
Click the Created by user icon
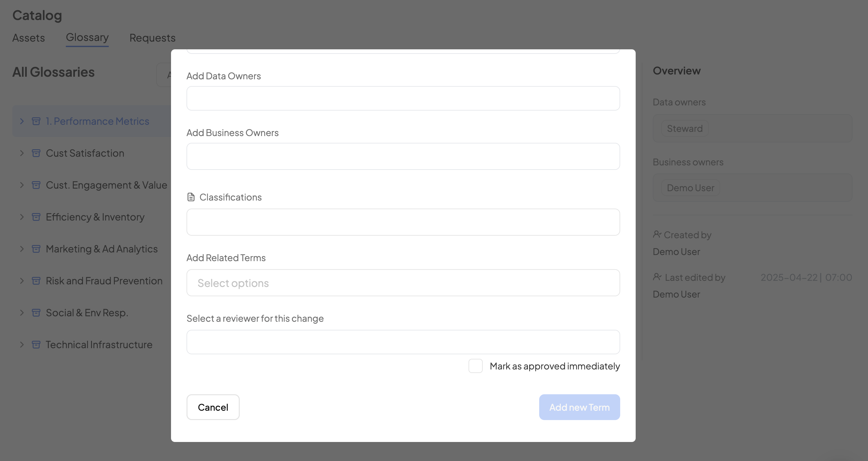pos(657,234)
